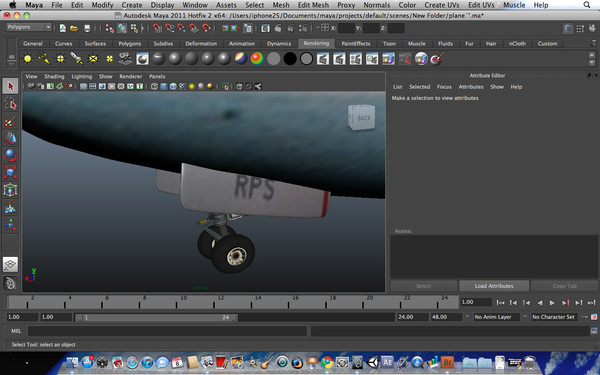This screenshot has height=375, width=600.
Task: Toggle select by hierarchy mode
Action: 109,28
